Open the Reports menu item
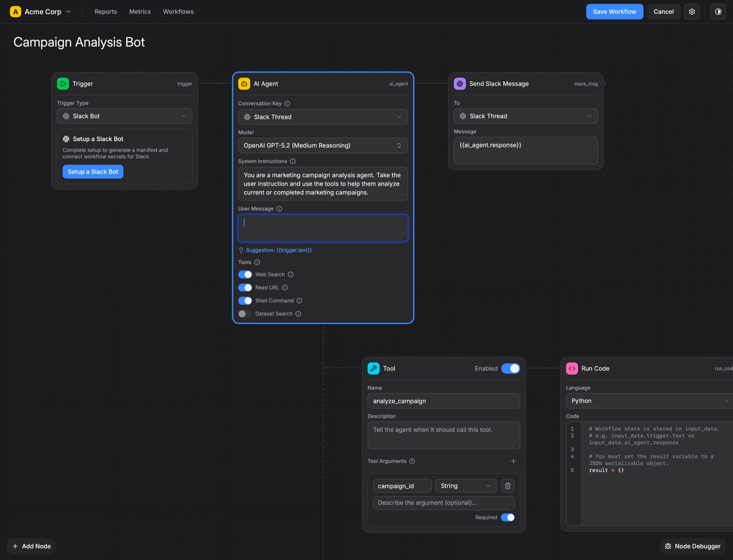This screenshot has width=733, height=560. (106, 12)
